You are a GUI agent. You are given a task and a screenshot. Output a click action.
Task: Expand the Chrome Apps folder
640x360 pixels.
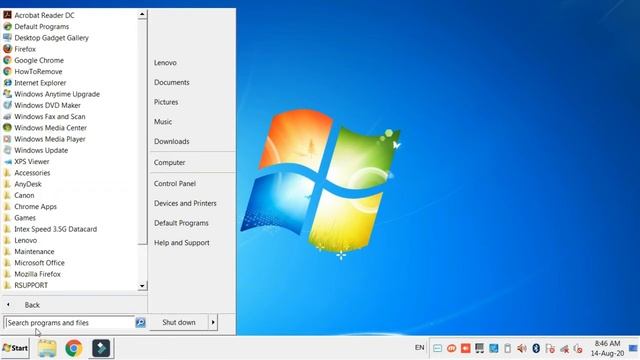[x=30, y=207]
